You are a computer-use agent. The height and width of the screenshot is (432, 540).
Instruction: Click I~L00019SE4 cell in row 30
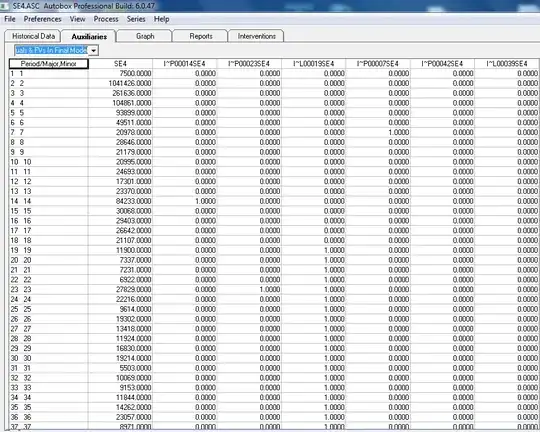[x=314, y=358]
